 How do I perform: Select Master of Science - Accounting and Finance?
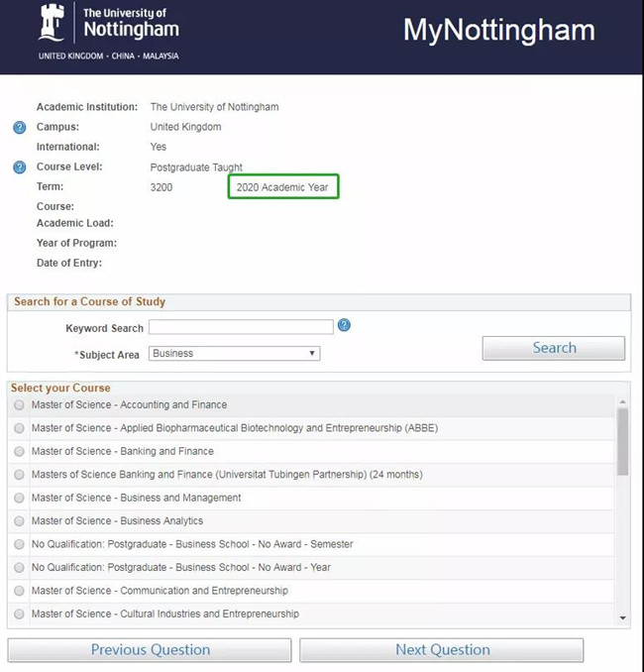coord(19,405)
